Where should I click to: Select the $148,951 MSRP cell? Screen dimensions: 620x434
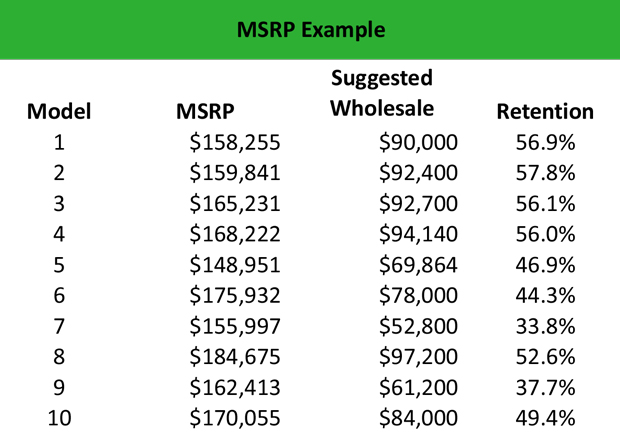pyautogui.click(x=234, y=264)
